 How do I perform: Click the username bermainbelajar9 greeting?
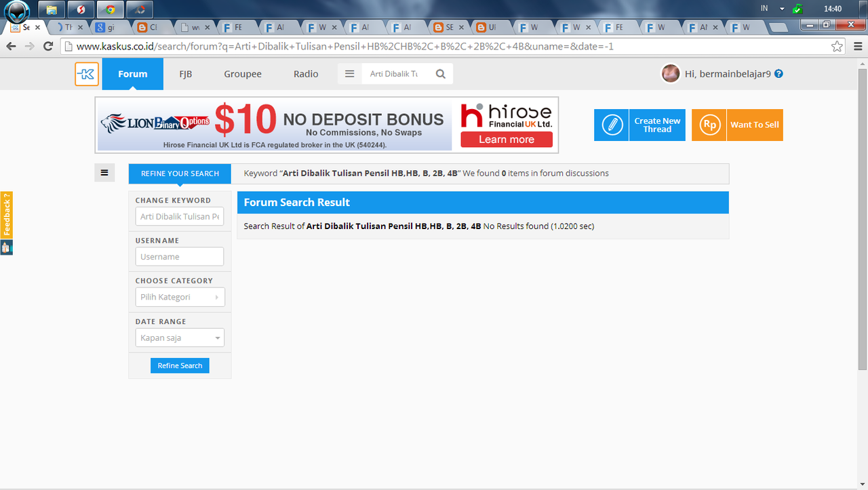[x=728, y=74]
